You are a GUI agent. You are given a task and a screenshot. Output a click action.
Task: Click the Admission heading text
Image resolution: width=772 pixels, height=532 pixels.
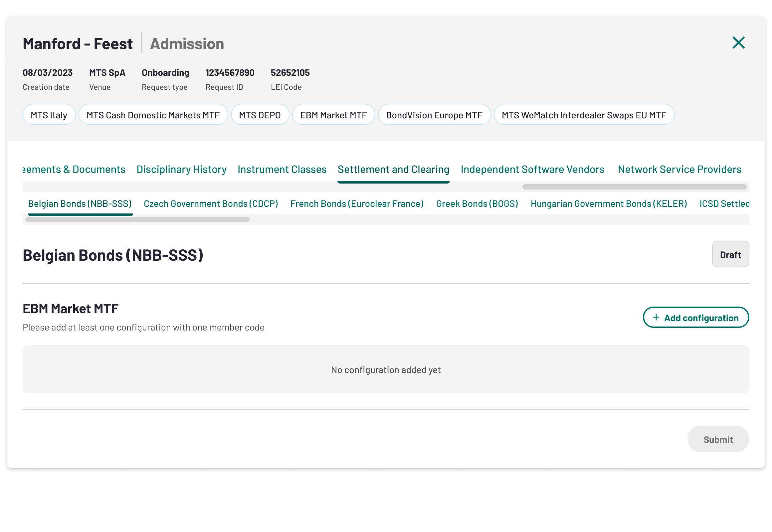coord(187,44)
